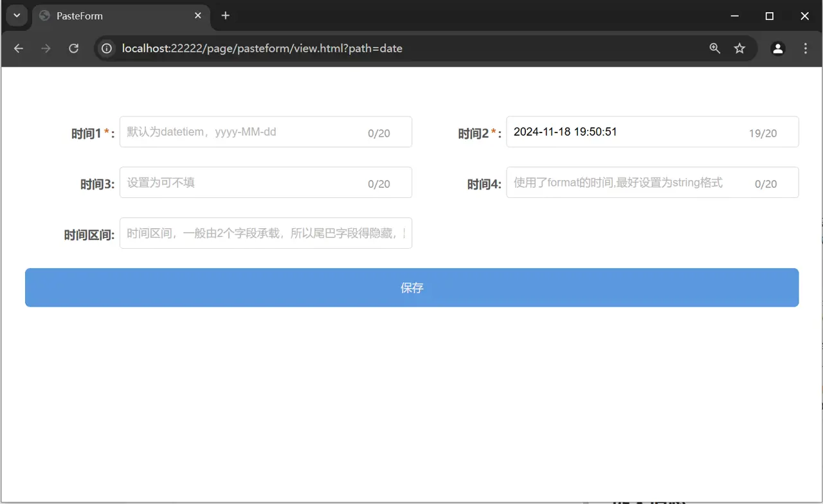Open the user profile icon
This screenshot has height=504, width=823.
(778, 48)
